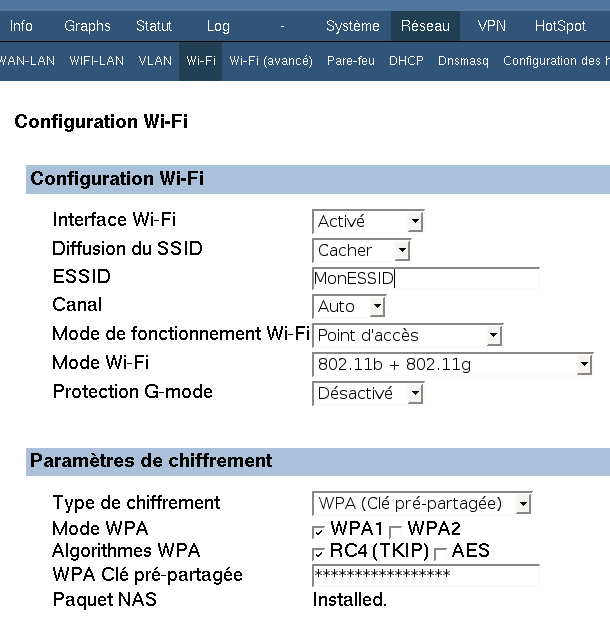
Task: Expand Mode de fonctionnement Wi-Fi dropdown
Action: pos(407,335)
